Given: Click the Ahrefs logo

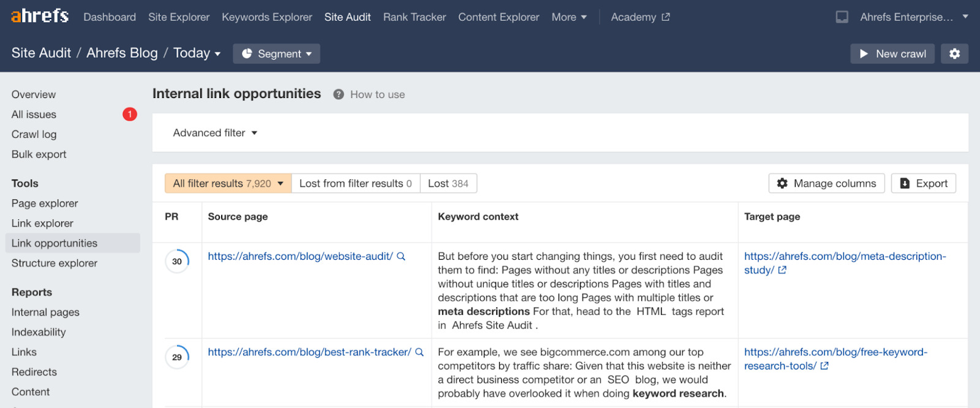Looking at the screenshot, I should coord(40,17).
